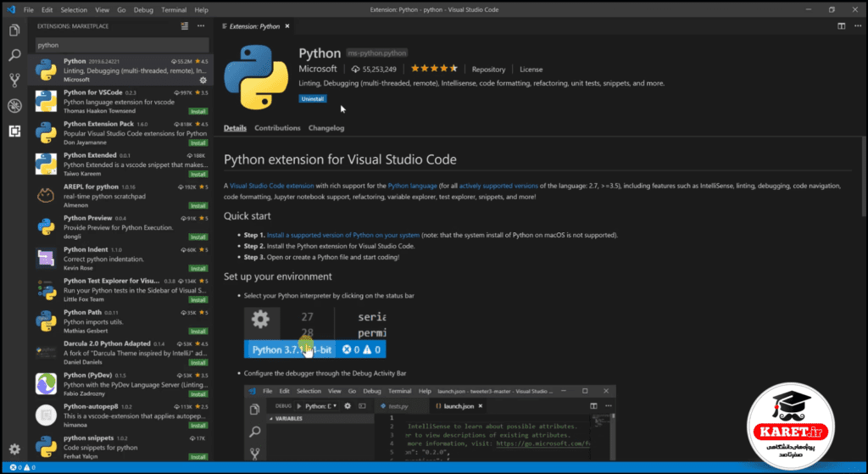The height and width of the screenshot is (474, 868).
Task: Click the VS Code logo in title bar
Action: click(11, 9)
